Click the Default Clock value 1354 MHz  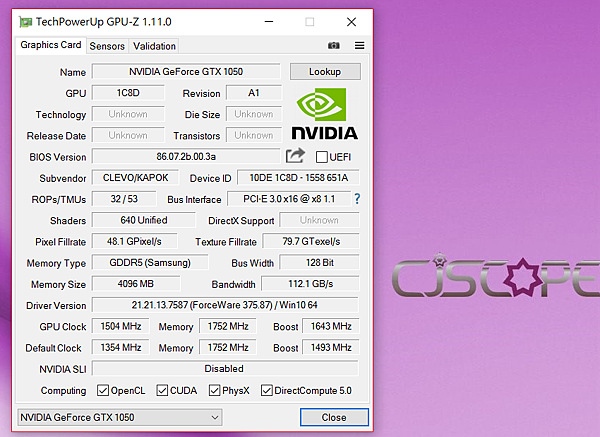click(121, 347)
